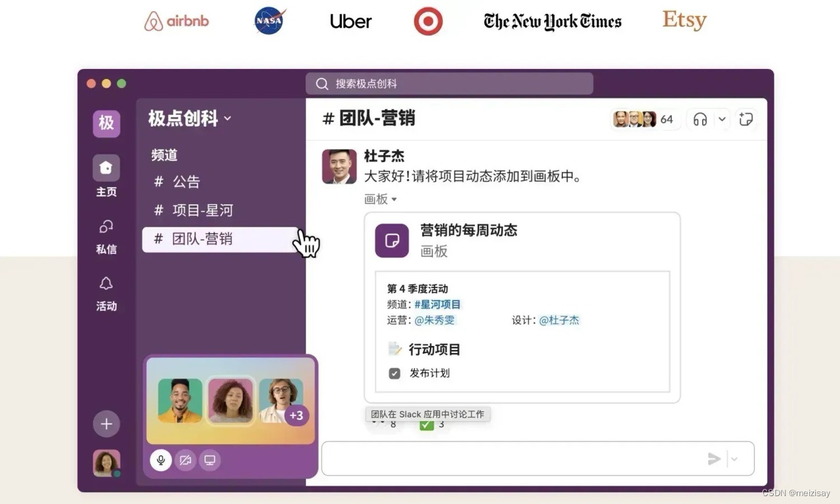Send message with the paper plane icon
This screenshot has width=840, height=504.
(x=715, y=459)
